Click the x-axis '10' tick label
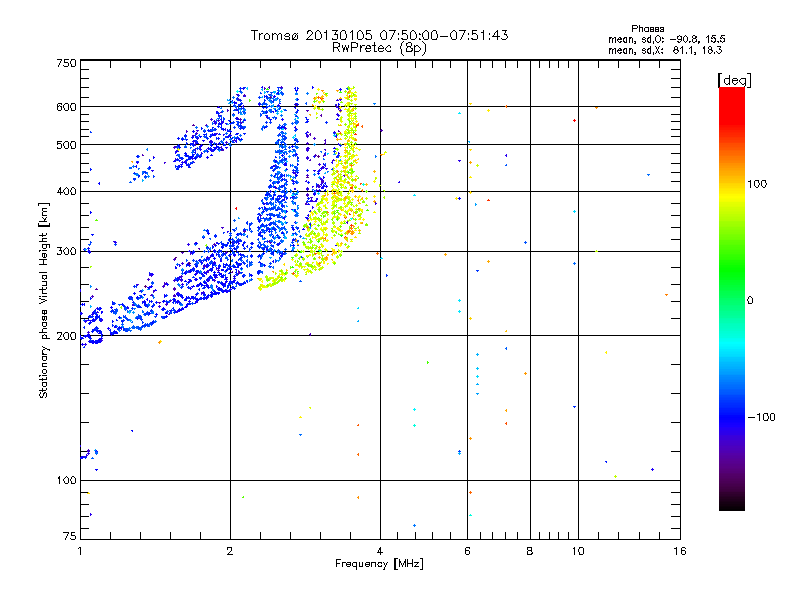Screen dimensions: 800x600 tap(578, 551)
